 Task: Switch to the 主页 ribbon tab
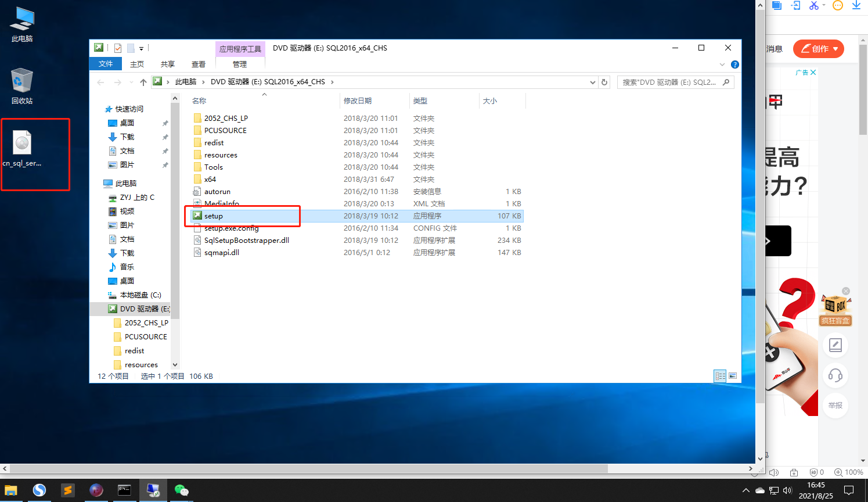(137, 64)
